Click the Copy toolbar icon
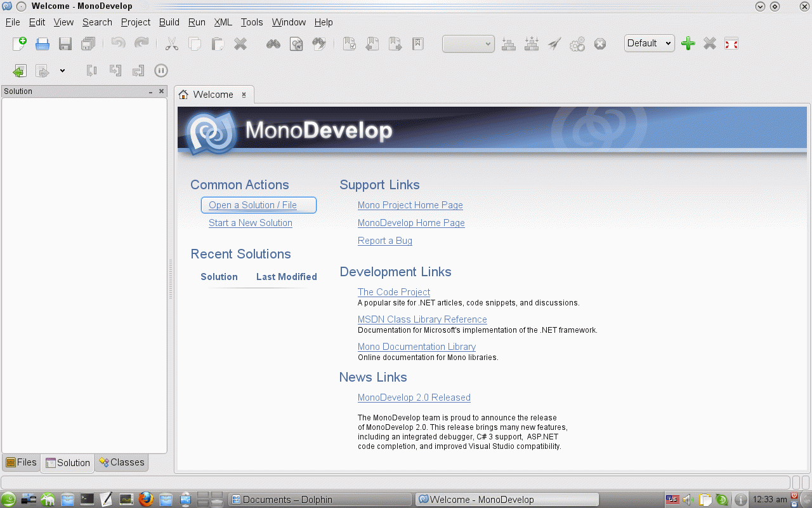The image size is (812, 508). [x=195, y=44]
